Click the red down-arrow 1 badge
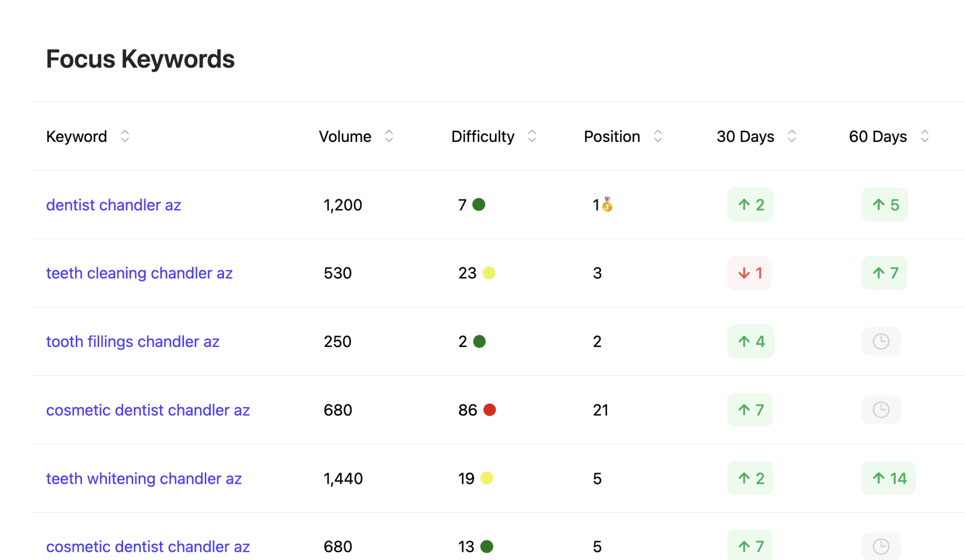This screenshot has width=965, height=560. [x=749, y=273]
